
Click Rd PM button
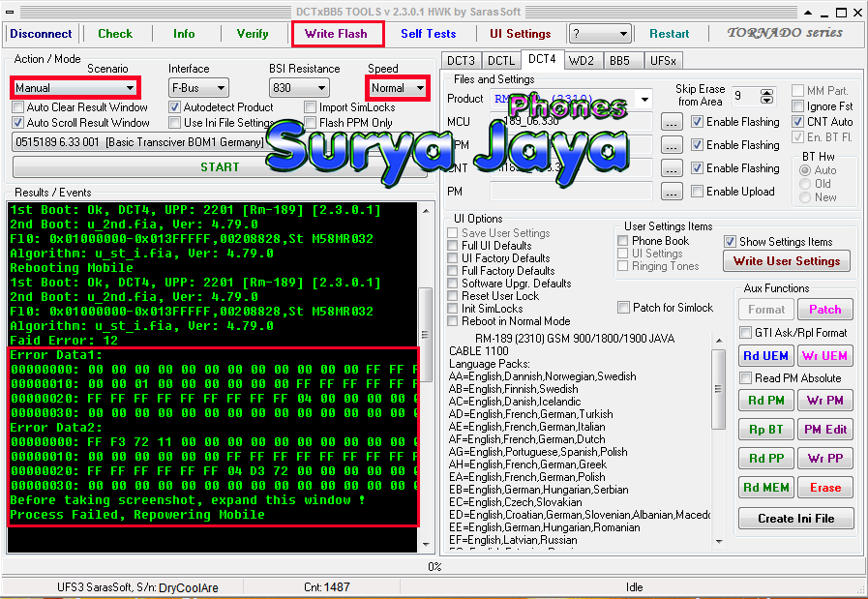point(766,401)
